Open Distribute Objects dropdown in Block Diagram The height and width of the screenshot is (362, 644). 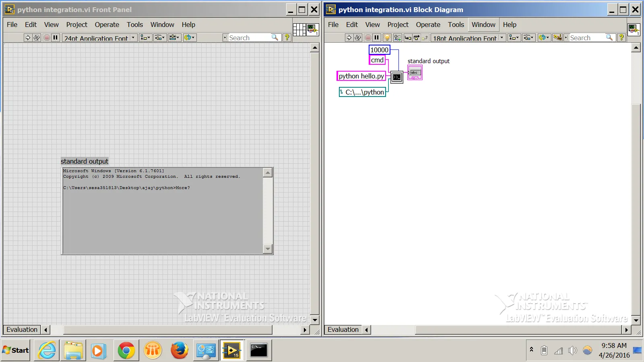(528, 37)
